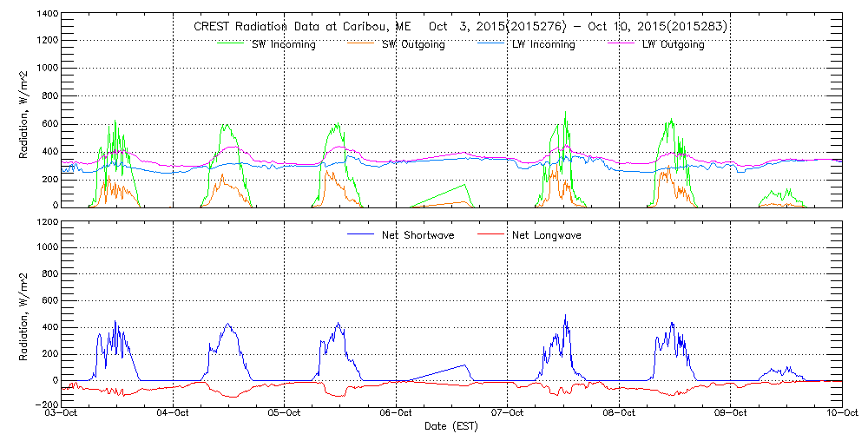868x434 pixels.
Task: Select the 06-Oct date tick label
Action: (x=397, y=414)
